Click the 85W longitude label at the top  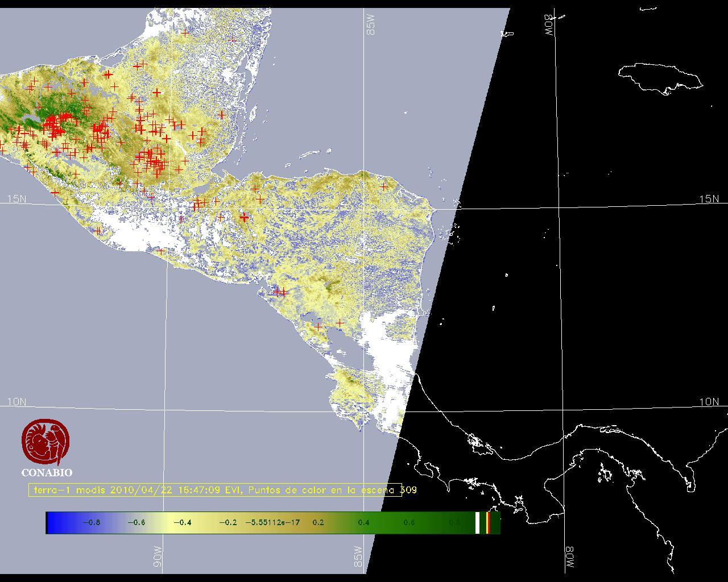point(371,24)
